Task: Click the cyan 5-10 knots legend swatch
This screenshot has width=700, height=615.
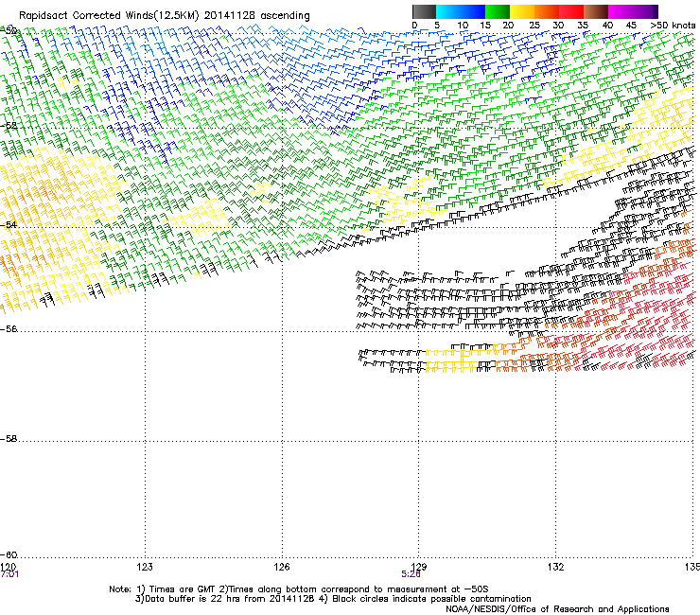Action: 448,11
